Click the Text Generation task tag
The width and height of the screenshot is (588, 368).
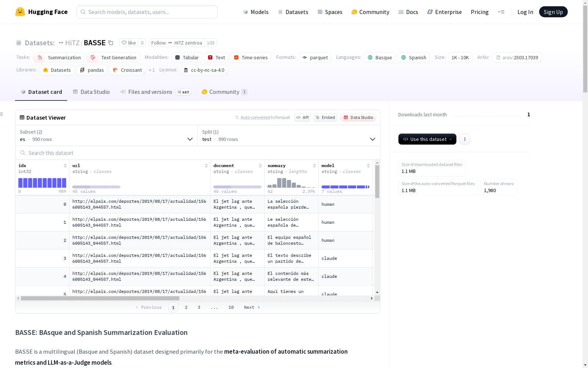coord(113,57)
